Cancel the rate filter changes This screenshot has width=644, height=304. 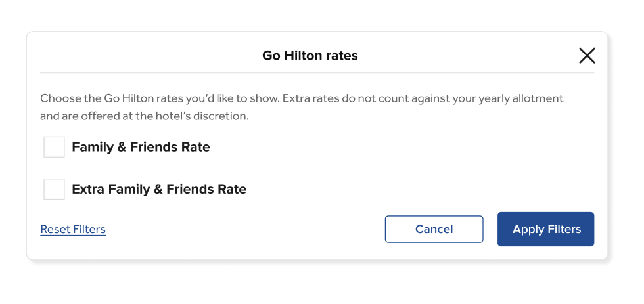434,229
